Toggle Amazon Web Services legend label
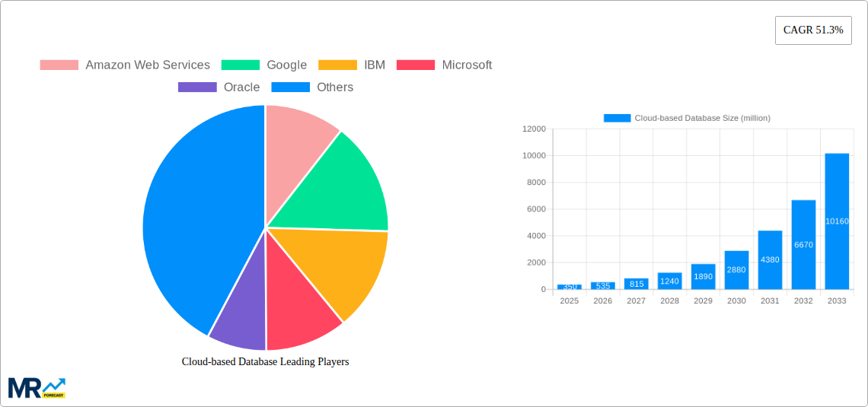868x407 pixels. tap(148, 65)
